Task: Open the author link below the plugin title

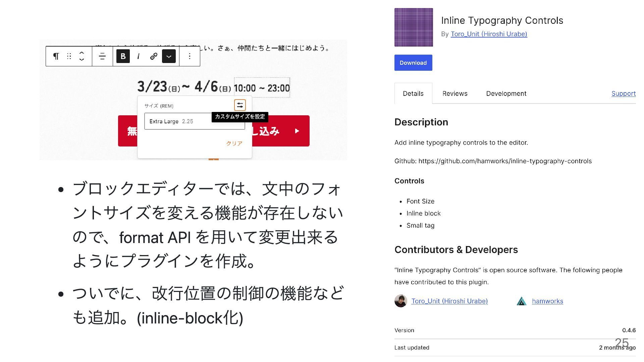Action: (x=489, y=34)
